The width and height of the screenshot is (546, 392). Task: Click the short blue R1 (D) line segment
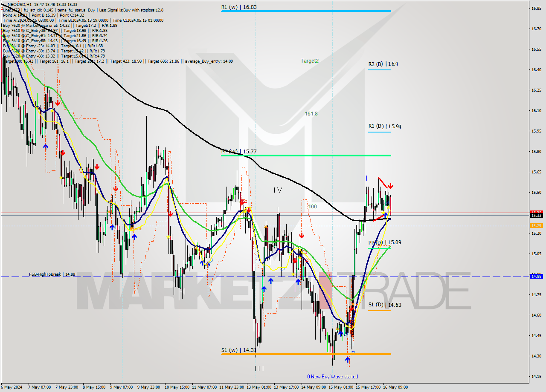coord(379,132)
